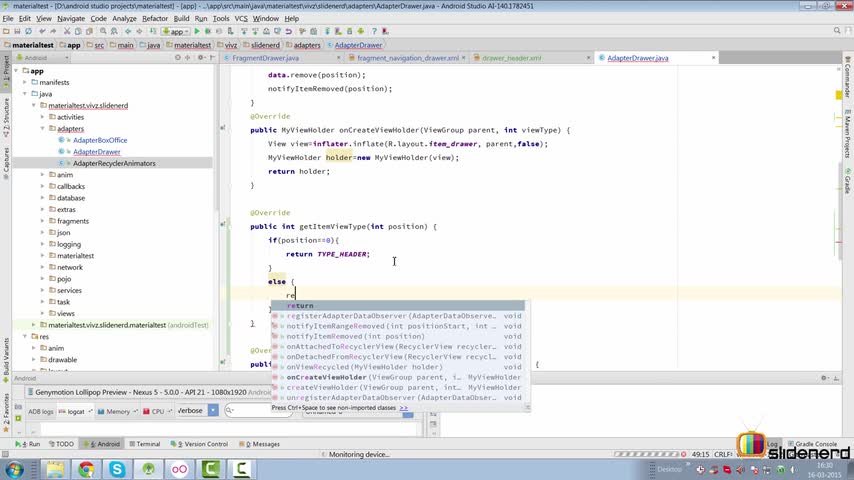Click the Chrome icon in taskbar
The width and height of the screenshot is (854, 480).
(86, 468)
